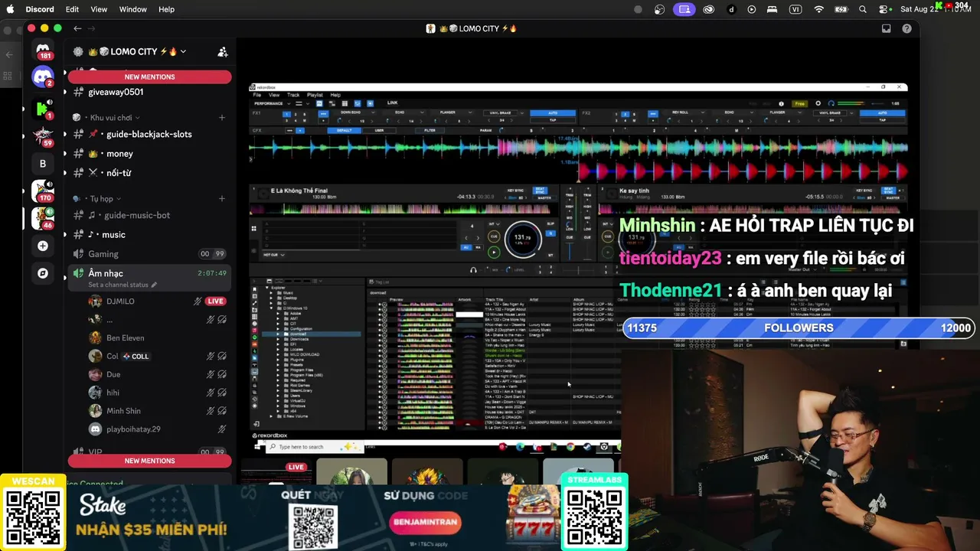Adjust the crossfader in rekordbox mixer
980x551 pixels.
(578, 269)
